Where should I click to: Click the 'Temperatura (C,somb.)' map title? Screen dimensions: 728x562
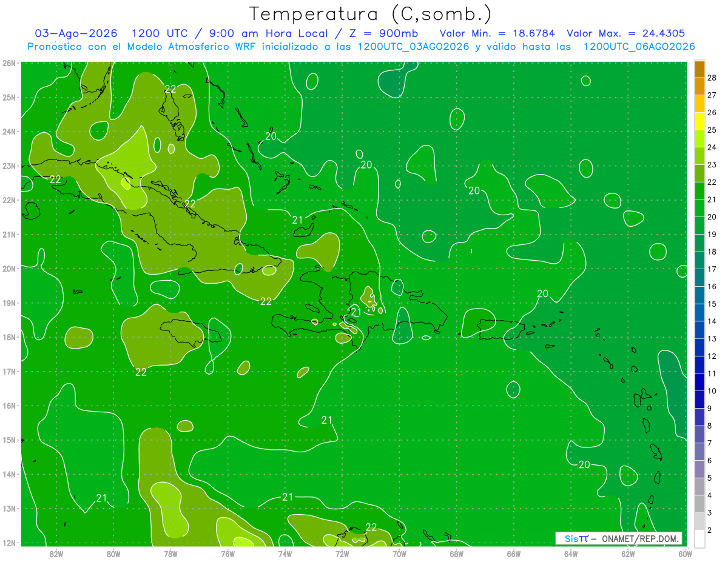371,14
